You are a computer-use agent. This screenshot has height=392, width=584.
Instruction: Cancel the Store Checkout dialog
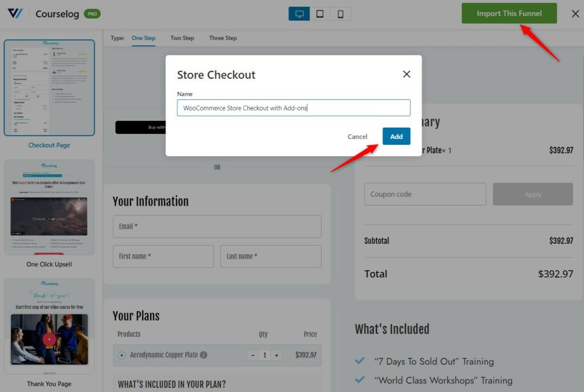(357, 137)
